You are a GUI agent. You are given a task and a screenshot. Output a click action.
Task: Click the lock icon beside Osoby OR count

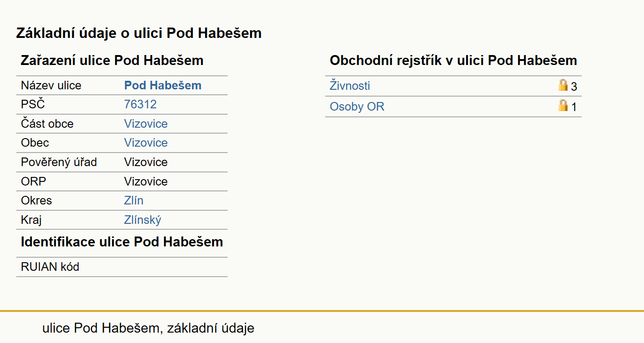[563, 106]
